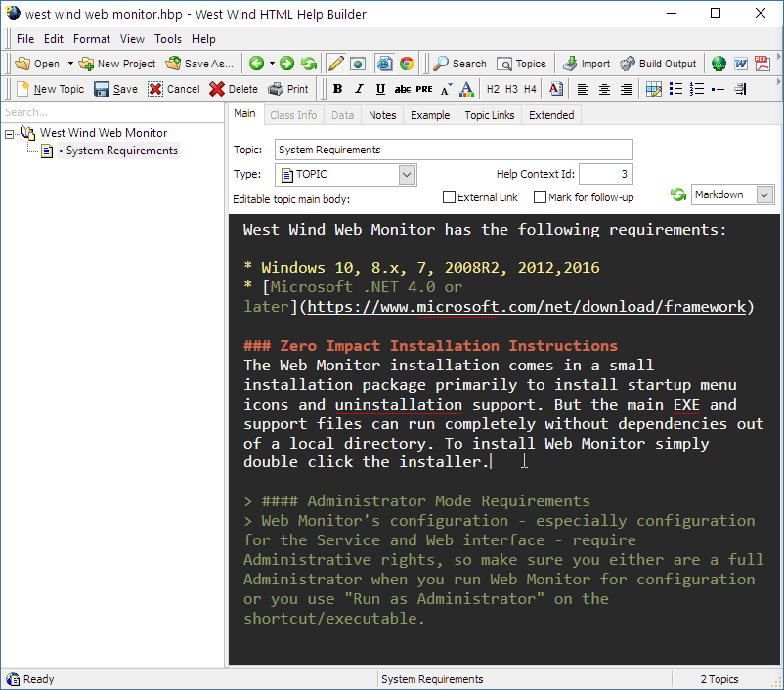Click the indent icon
Image resolution: width=784 pixels, height=690 pixels.
point(741,89)
